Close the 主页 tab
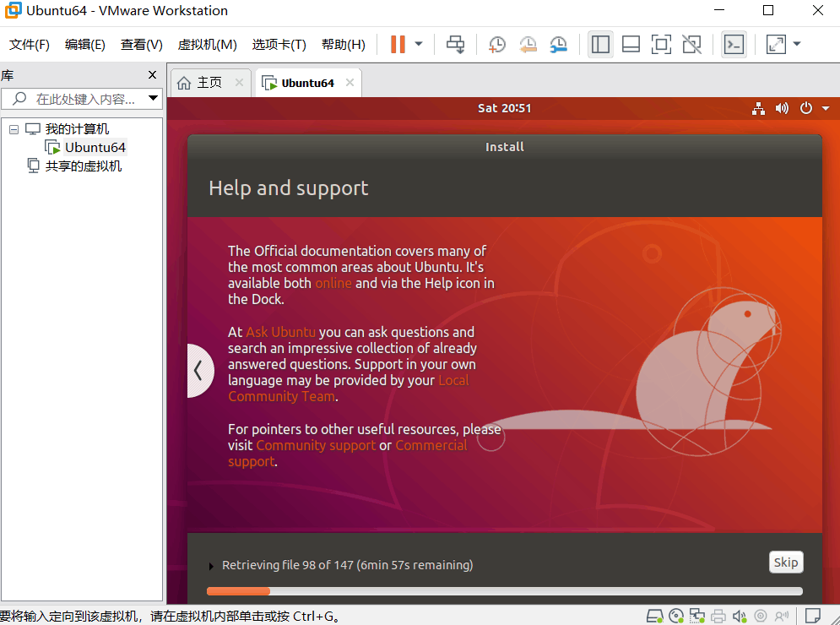Image resolution: width=840 pixels, height=625 pixels. coord(240,83)
